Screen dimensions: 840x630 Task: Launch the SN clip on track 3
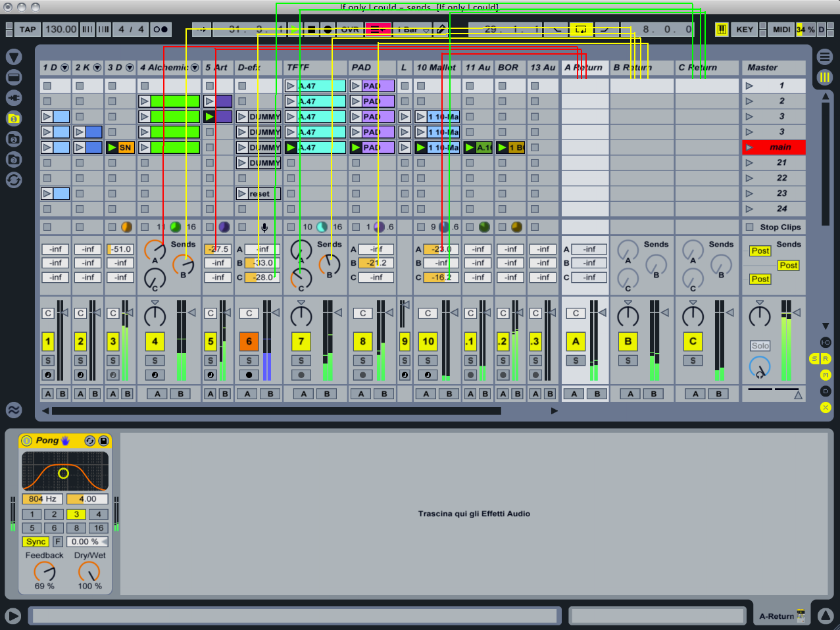pos(112,147)
